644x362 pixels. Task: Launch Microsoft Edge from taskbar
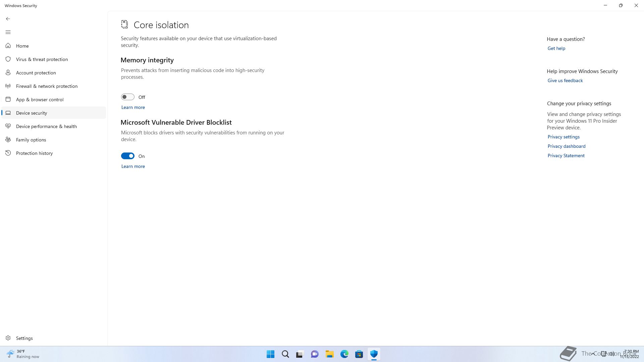coord(344,354)
